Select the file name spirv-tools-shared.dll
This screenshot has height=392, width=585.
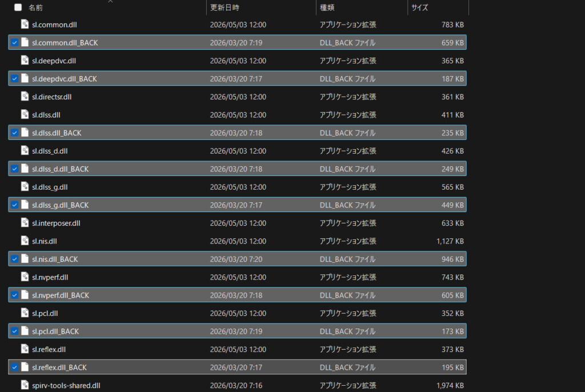pos(66,385)
